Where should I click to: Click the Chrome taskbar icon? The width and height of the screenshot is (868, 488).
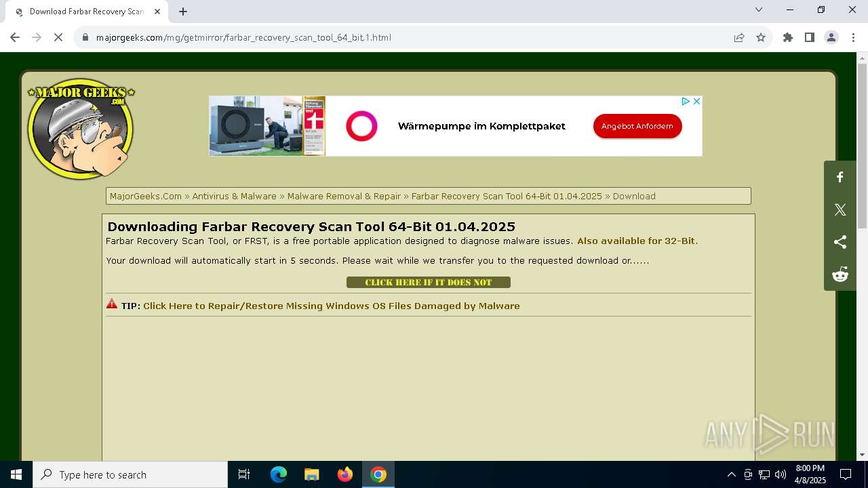(x=378, y=474)
